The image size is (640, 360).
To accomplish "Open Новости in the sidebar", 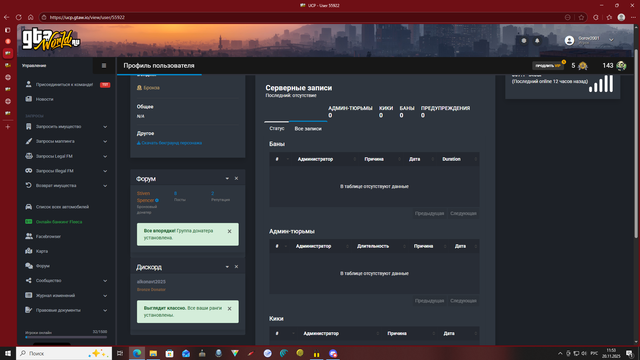I will (x=44, y=99).
